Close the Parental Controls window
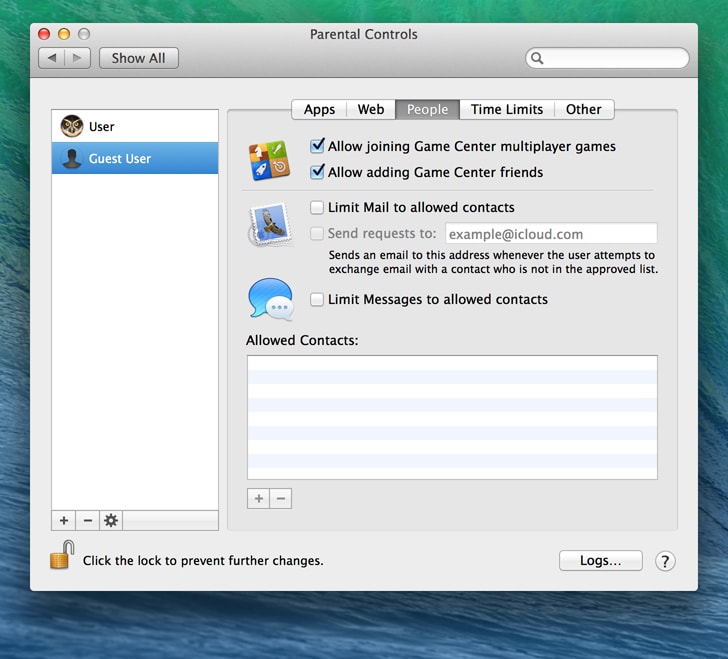This screenshot has width=728, height=659. (x=44, y=34)
